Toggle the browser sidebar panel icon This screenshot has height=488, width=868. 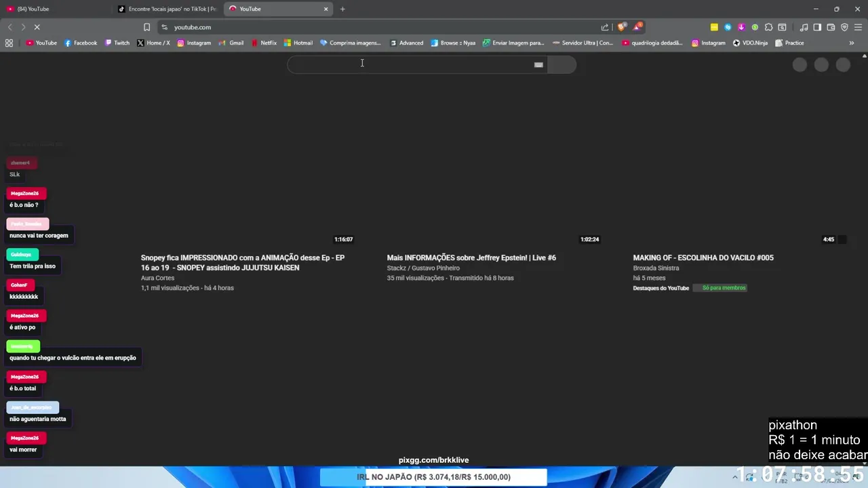817,27
